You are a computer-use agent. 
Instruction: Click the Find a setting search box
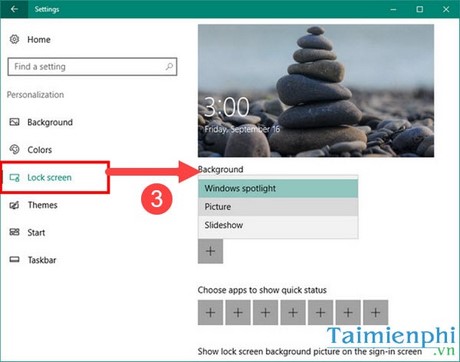[x=92, y=67]
